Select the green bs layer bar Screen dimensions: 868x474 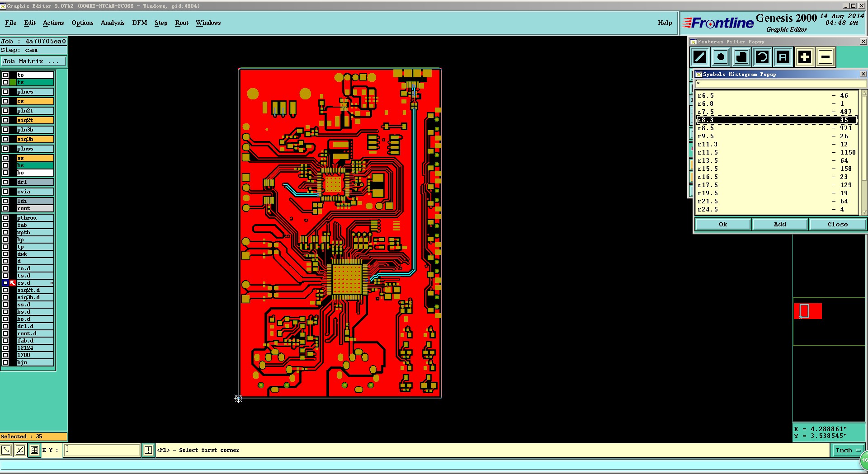(x=35, y=165)
